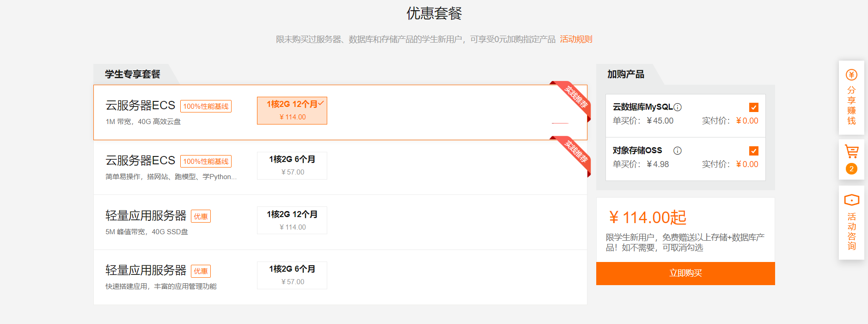Screen dimensions: 868x324
Task: Select ECS 1核2G 6个月 ¥57.00 option
Action: click(292, 166)
